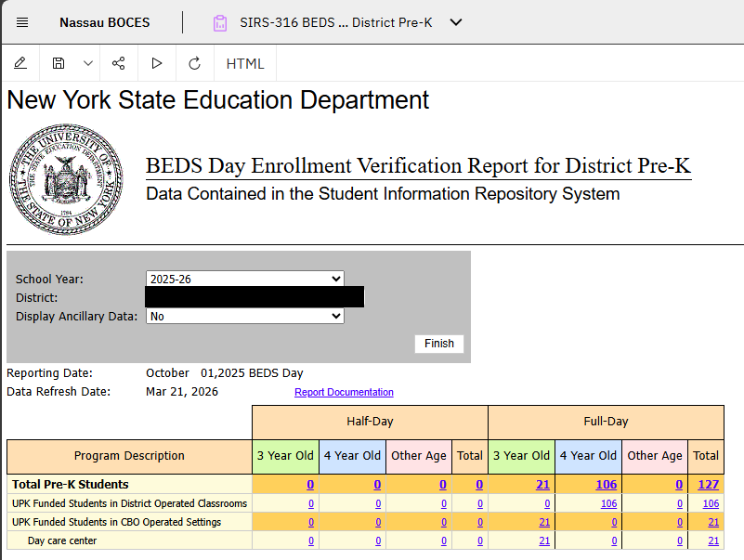Click CBO Operated Half-Day 4 Year Old 0
This screenshot has height=560, width=744.
pyautogui.click(x=378, y=522)
